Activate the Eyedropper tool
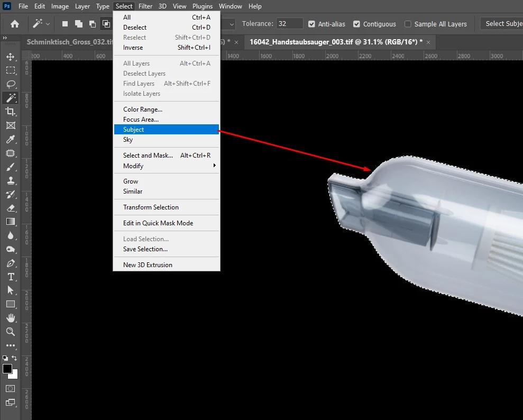523x420 pixels. pos(11,139)
